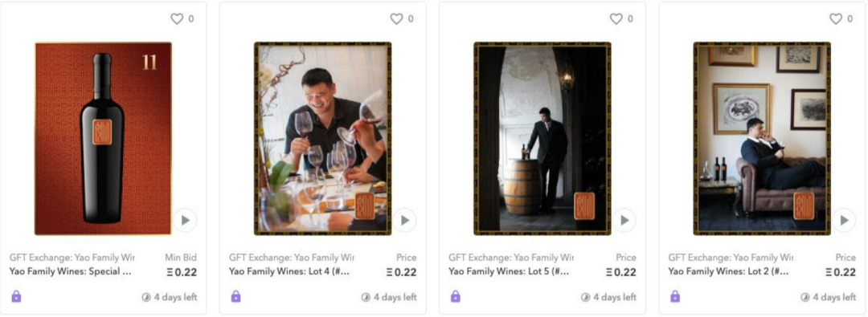Open the red wine bottle artwork thumbnail
Viewport: 868px width, 317px height.
click(103, 138)
